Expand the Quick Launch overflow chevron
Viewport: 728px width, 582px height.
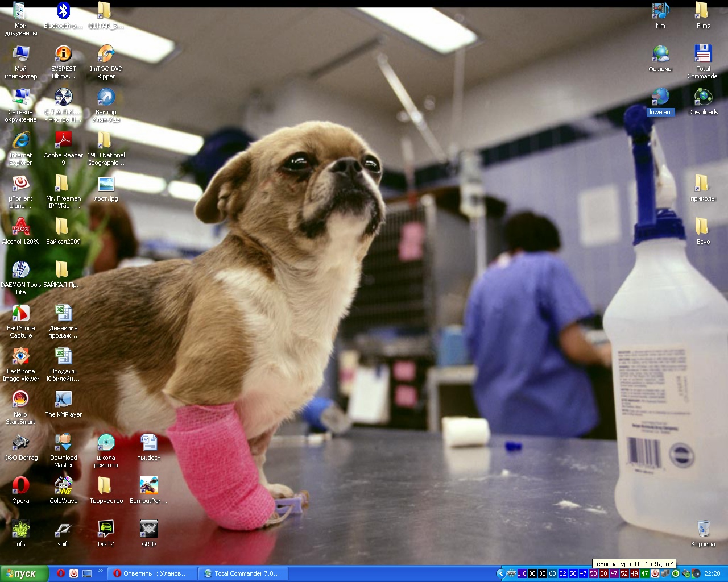[101, 571]
